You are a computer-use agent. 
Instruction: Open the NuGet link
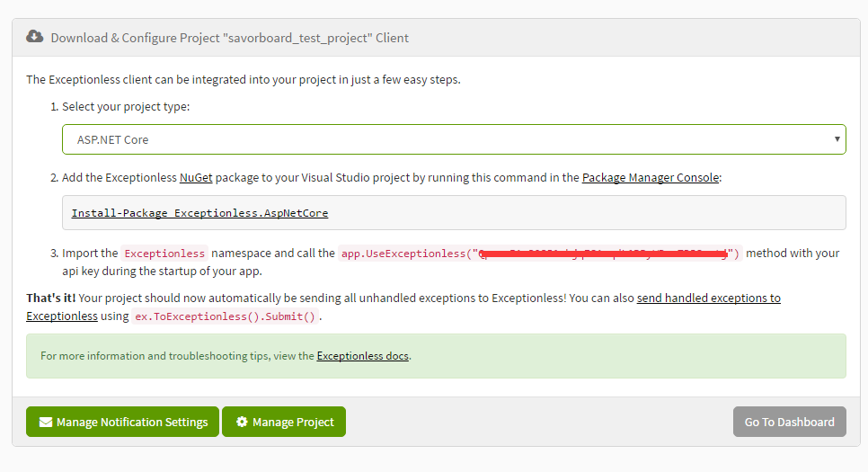(x=196, y=177)
